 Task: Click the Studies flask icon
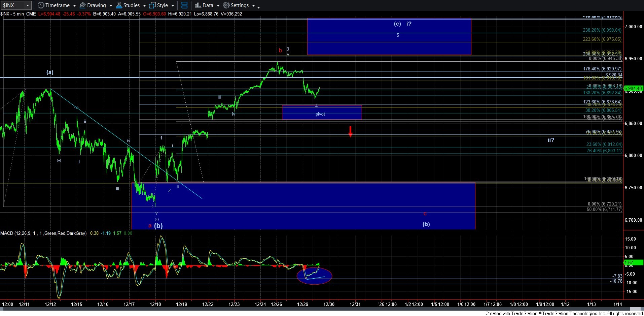point(119,5)
